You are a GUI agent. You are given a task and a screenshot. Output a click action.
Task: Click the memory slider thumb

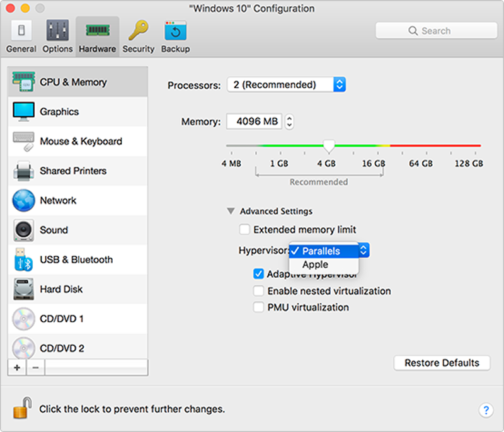329,146
